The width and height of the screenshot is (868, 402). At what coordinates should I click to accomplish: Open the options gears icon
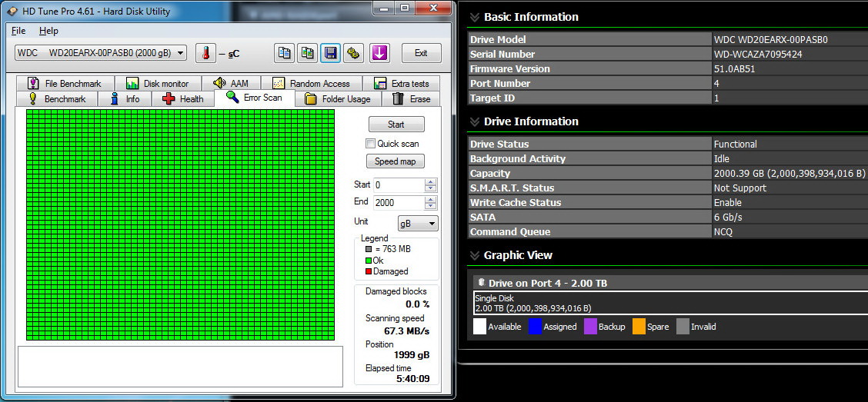click(x=353, y=53)
